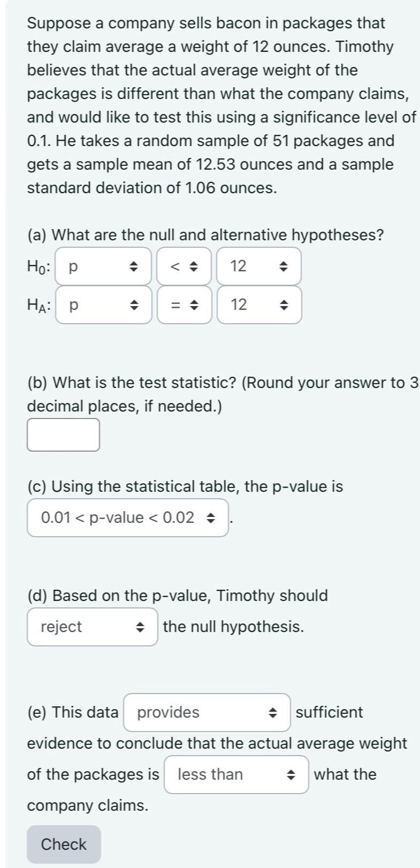420x868 pixels.
Task: Click the arrows icon on reject selector
Action: (140, 627)
